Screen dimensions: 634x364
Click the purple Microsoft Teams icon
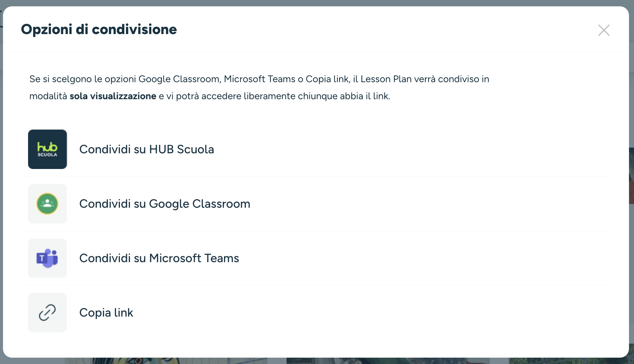(x=47, y=258)
